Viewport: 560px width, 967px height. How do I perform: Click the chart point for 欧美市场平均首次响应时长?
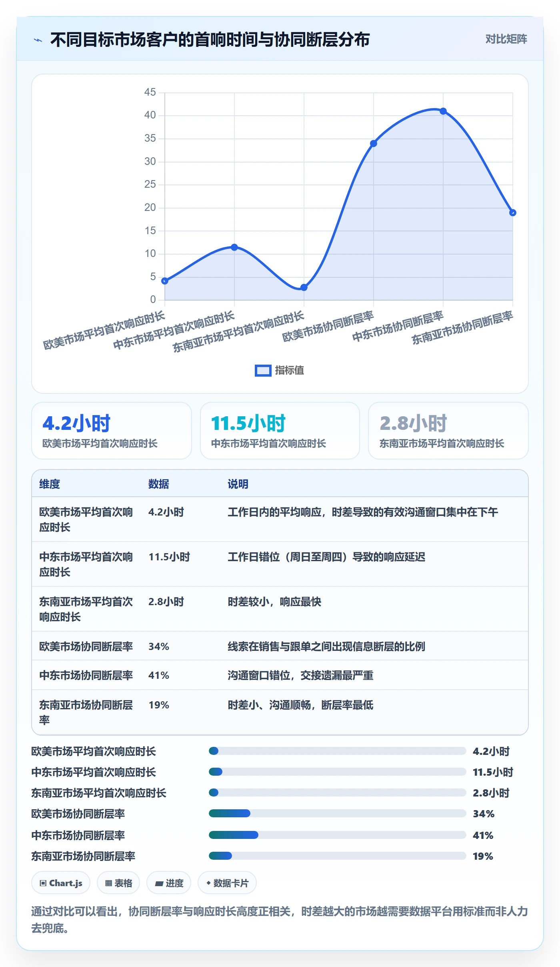pos(165,281)
